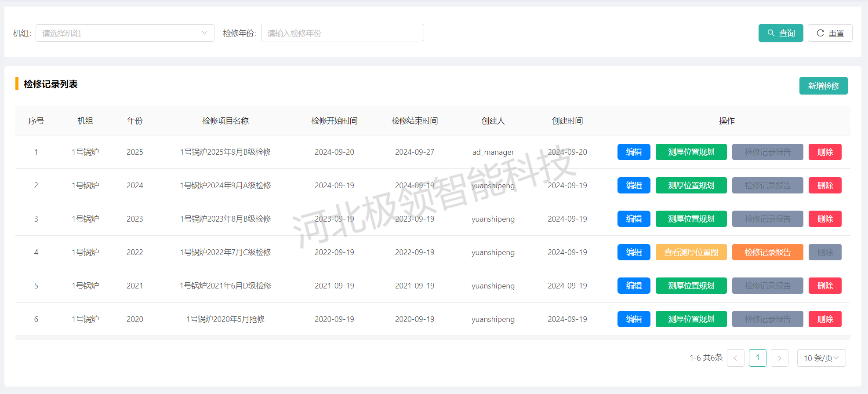
Task: Edit the 2022年7月C级检修 record
Action: tap(633, 252)
